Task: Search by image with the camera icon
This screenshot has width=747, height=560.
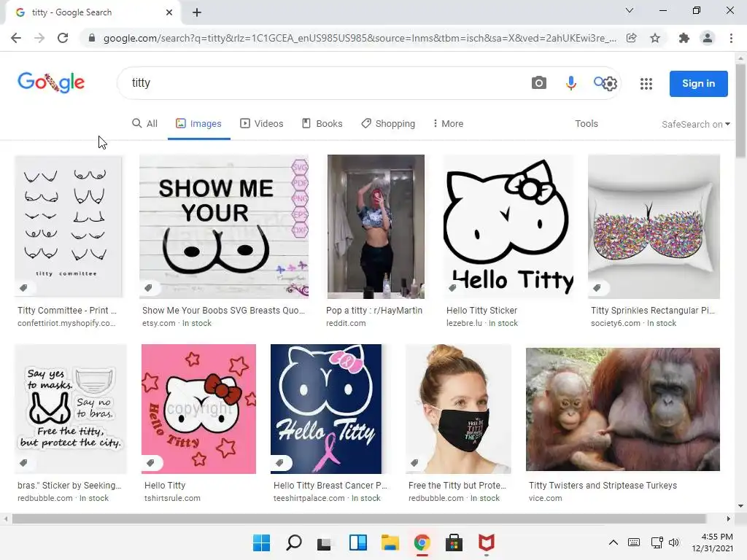Action: pos(539,83)
